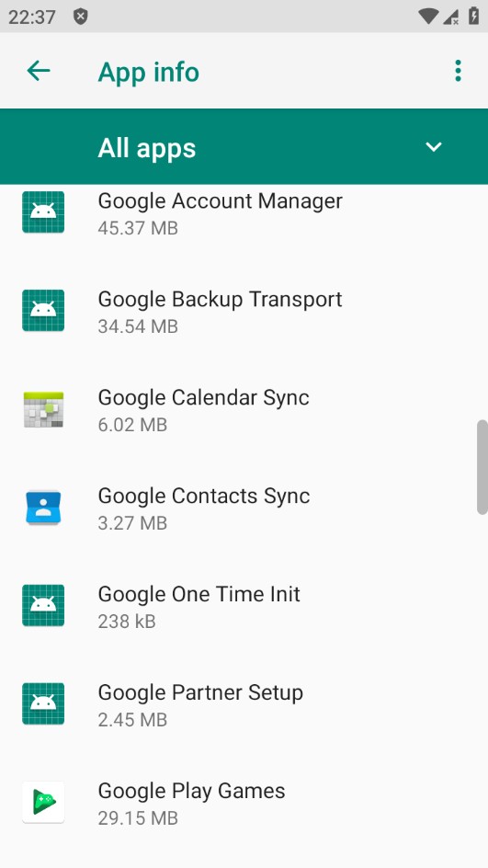The image size is (488, 868).
Task: Select Google Contacts Sync list item
Action: click(x=244, y=507)
